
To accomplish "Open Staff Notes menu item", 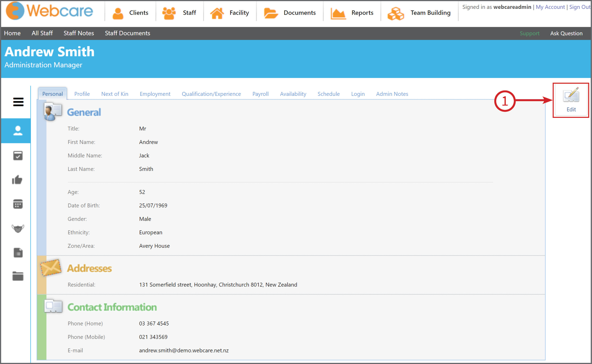I will [x=79, y=33].
